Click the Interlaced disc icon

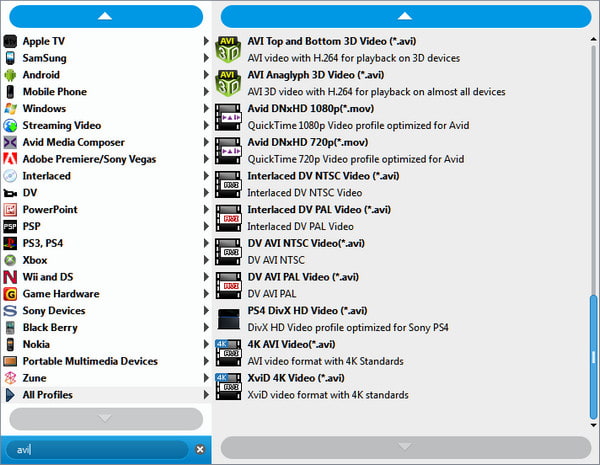pos(10,176)
